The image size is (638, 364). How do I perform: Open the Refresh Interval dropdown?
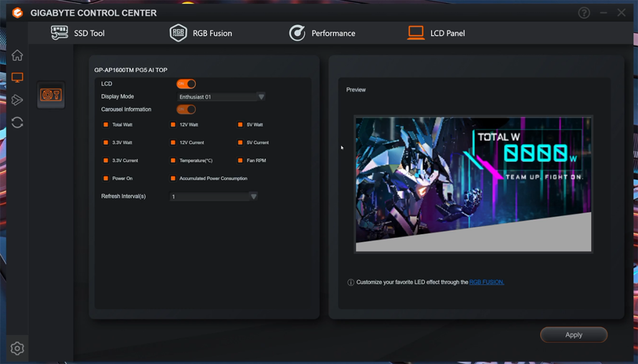point(213,197)
